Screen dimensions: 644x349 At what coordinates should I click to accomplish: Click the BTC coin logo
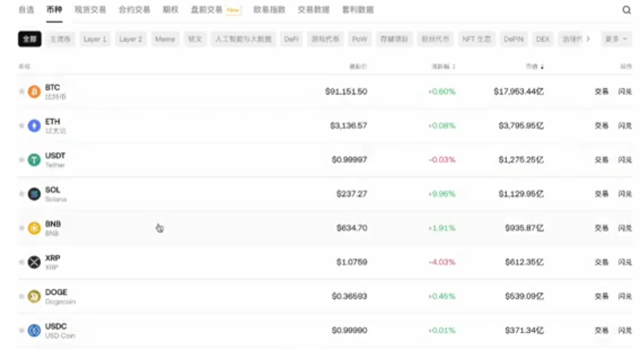tap(34, 91)
